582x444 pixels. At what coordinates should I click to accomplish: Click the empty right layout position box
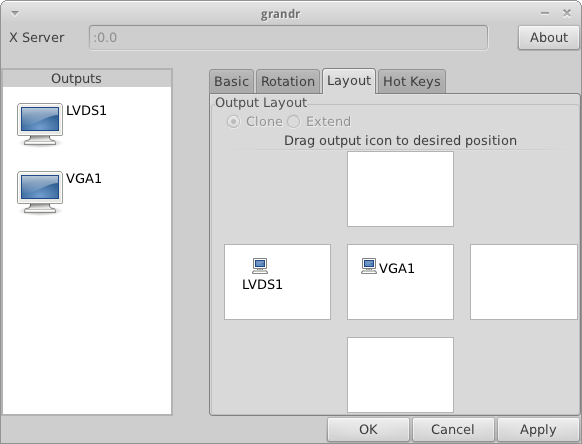pos(524,282)
